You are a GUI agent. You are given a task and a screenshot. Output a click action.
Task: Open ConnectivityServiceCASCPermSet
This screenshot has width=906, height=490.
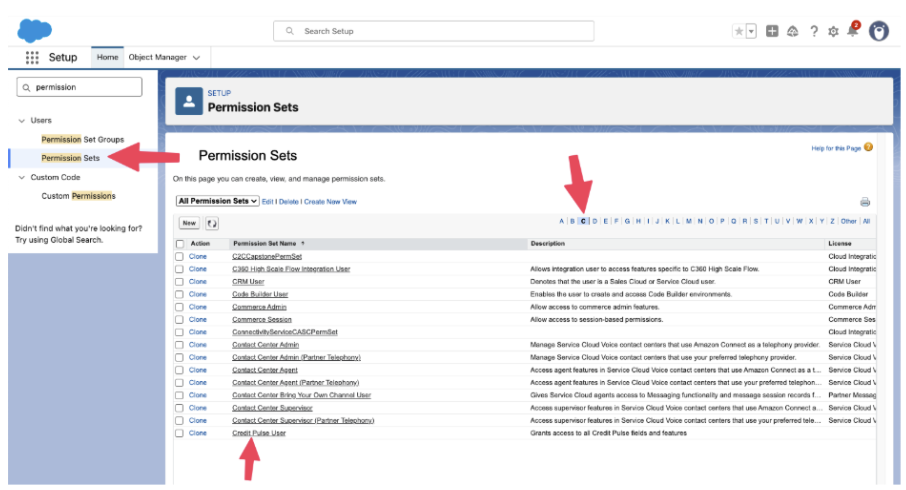(285, 332)
